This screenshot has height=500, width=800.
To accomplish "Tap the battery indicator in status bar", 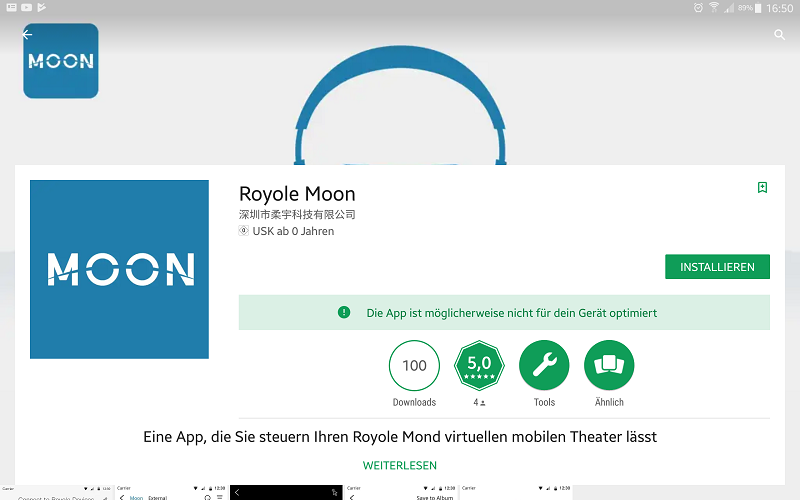I will (x=758, y=8).
